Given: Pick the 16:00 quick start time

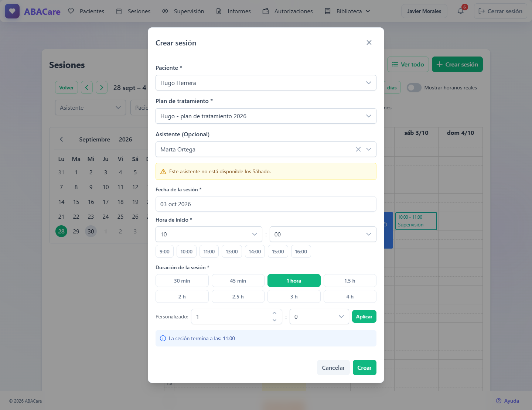Looking at the screenshot, I should click(x=301, y=252).
